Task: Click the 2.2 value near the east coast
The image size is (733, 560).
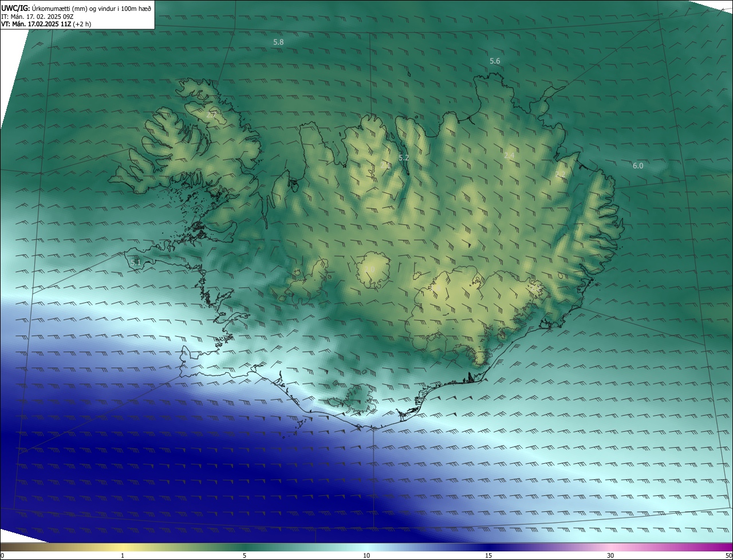Action: pos(560,175)
